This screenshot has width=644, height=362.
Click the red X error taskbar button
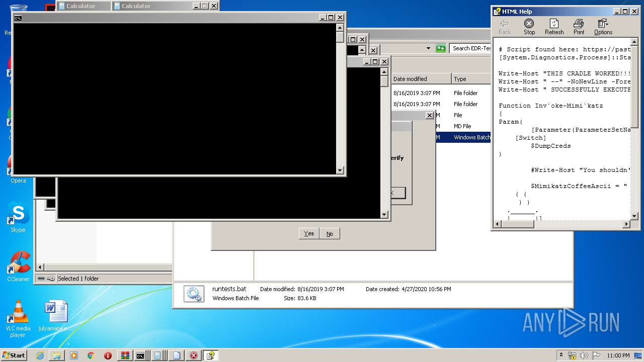click(194, 355)
